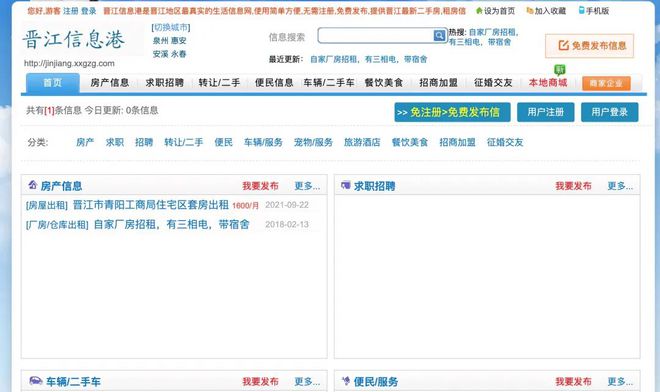
Task: Filter by 招商加盟 category link
Action: tap(458, 142)
